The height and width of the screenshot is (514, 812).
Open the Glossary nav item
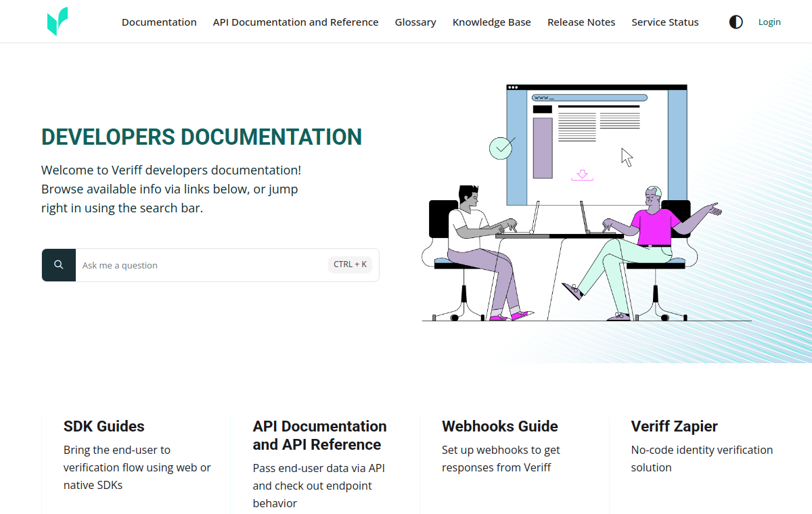pos(415,22)
